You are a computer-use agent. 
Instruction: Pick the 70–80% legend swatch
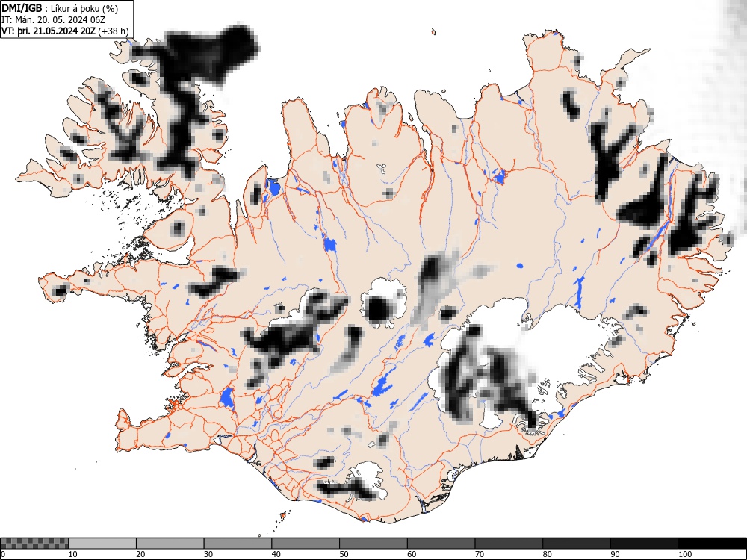click(x=509, y=544)
